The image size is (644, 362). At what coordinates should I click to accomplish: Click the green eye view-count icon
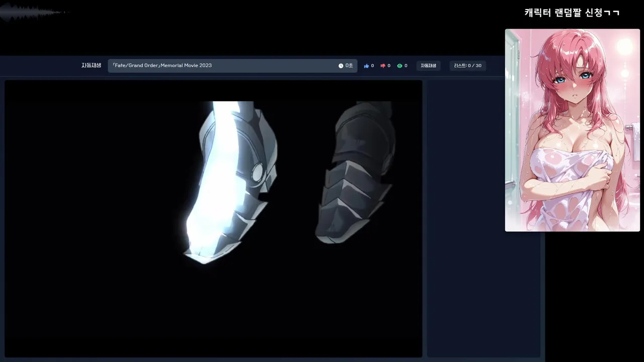click(x=399, y=66)
